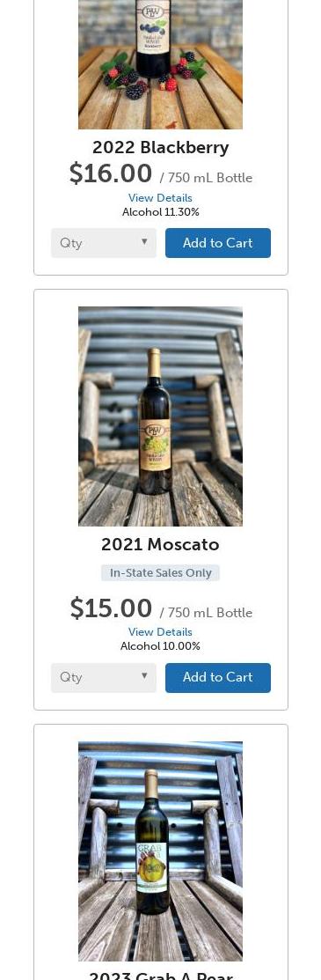The image size is (321, 980).
Task: Add the 2021 Moscato to cart
Action: 218,677
